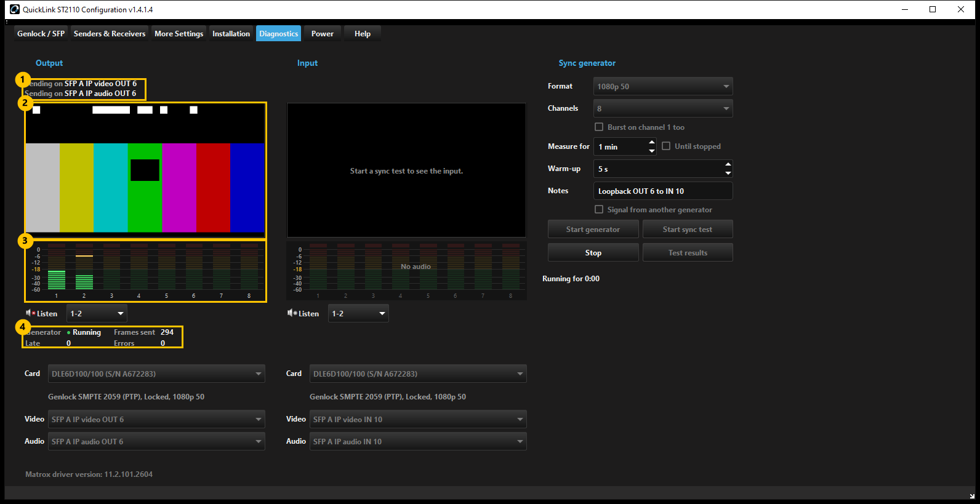Select the Diagnostics tab
The width and height of the screenshot is (980, 504).
tap(278, 34)
